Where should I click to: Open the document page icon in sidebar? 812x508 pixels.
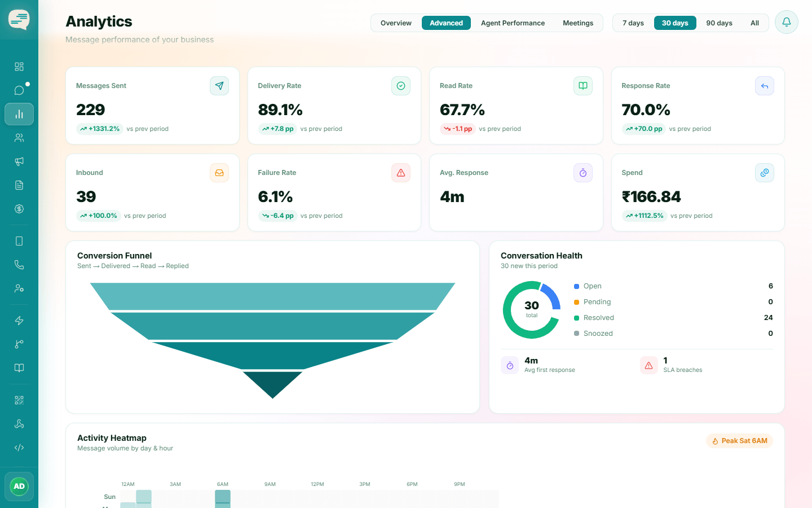pos(19,185)
